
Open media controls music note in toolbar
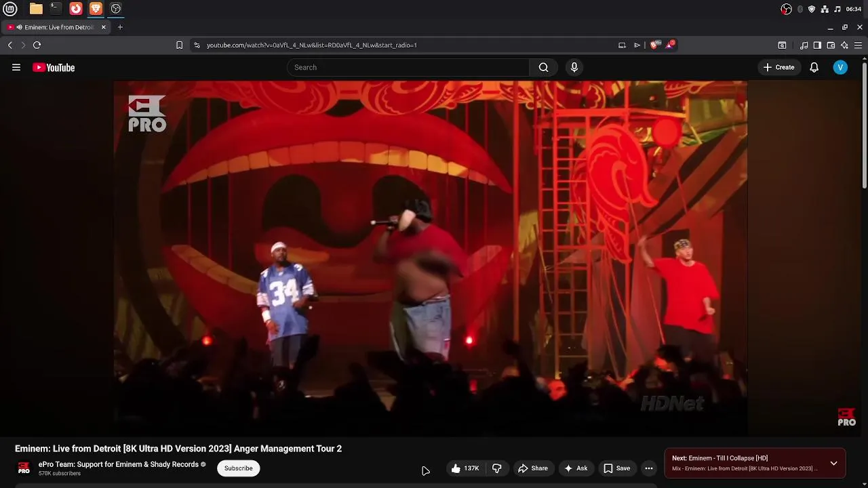coord(804,45)
